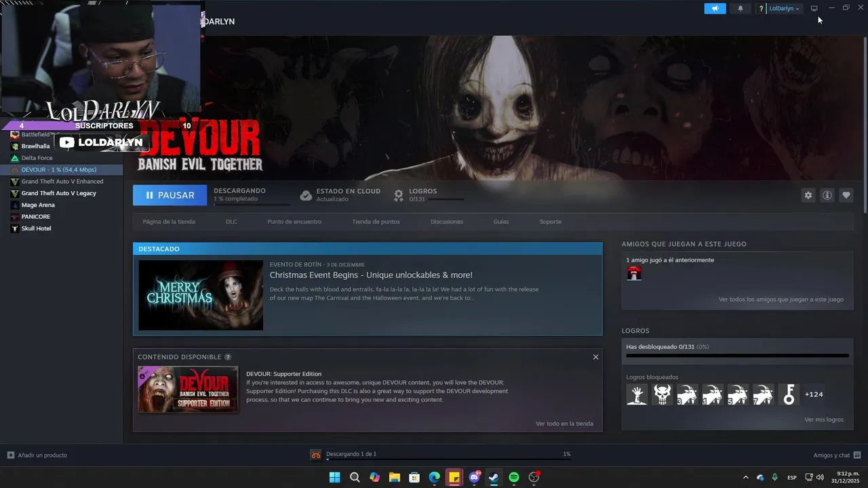
Task: Close the Contenido Disponible panel
Action: tap(595, 357)
